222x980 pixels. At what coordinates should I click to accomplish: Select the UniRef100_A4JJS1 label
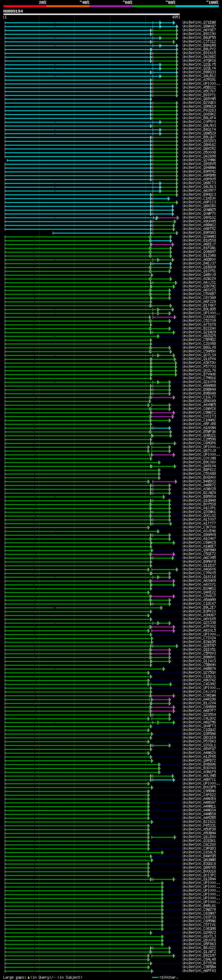(x=199, y=282)
